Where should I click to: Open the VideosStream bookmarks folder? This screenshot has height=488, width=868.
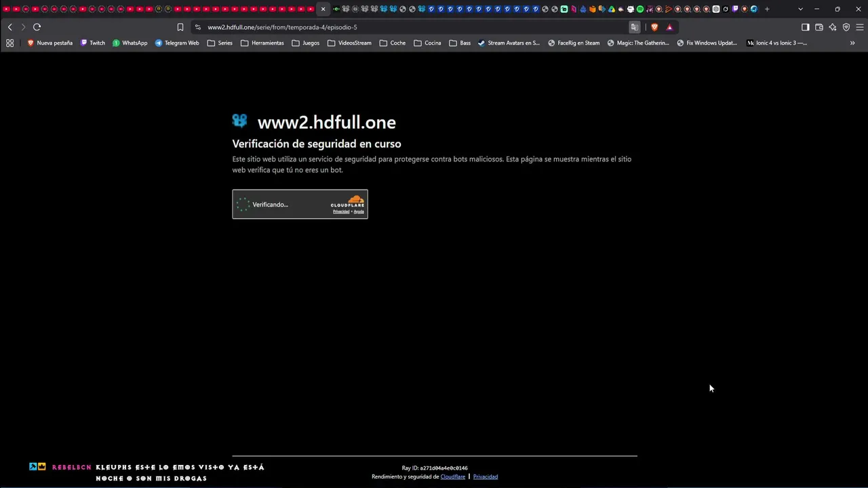coord(349,43)
